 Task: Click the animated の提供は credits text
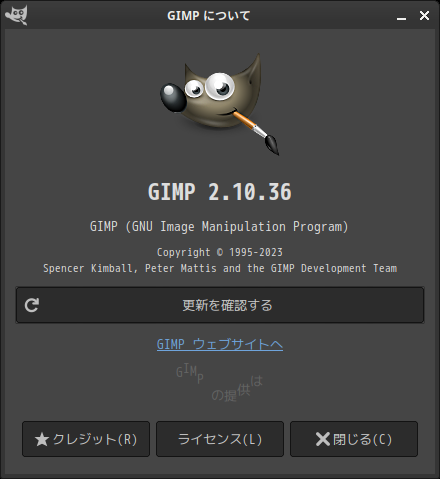pyautogui.click(x=237, y=389)
